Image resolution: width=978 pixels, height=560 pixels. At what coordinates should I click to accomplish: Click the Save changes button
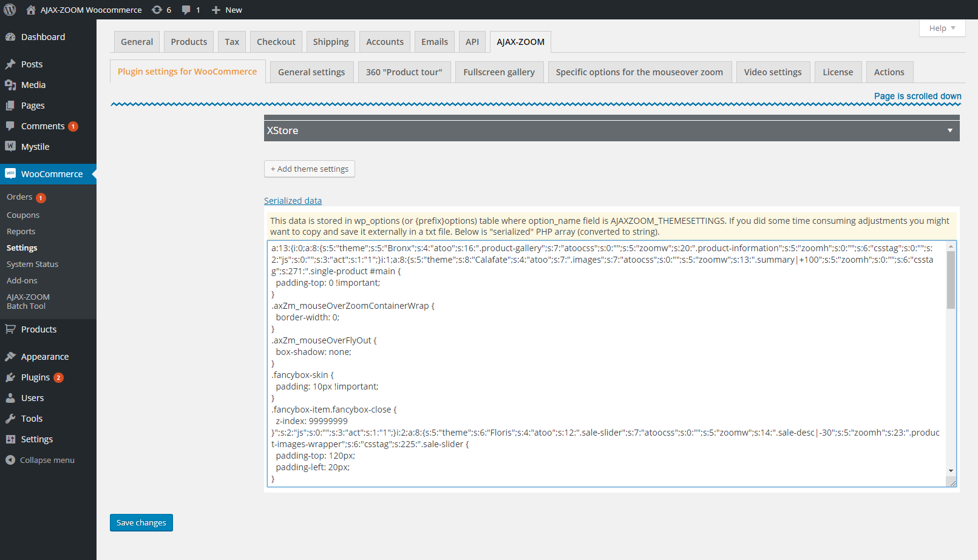click(141, 522)
